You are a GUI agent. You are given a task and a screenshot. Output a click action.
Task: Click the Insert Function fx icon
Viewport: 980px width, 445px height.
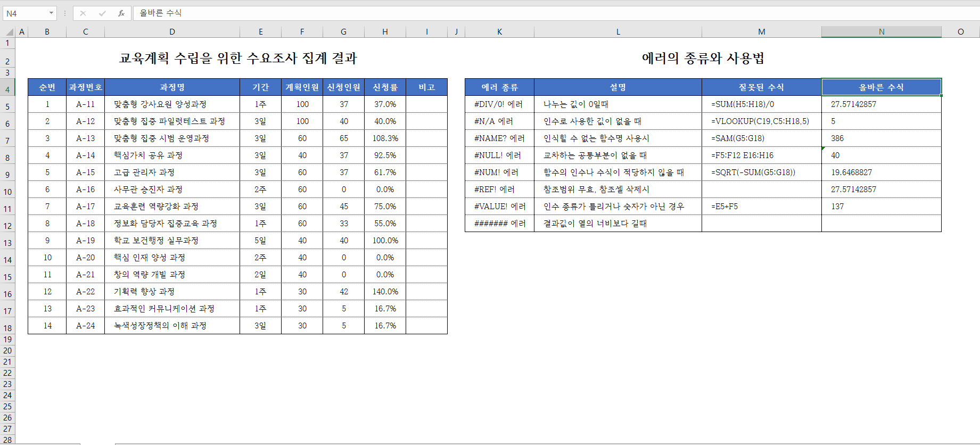point(121,13)
